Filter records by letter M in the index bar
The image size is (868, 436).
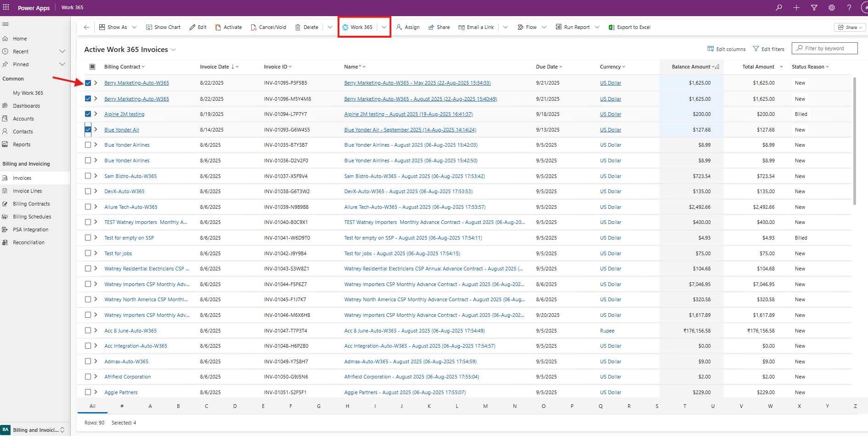click(x=485, y=406)
